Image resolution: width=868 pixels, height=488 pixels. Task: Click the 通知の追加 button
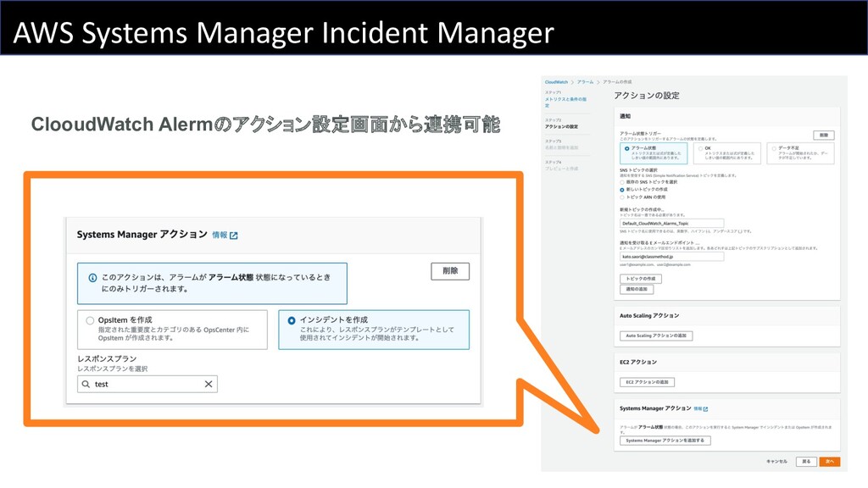[637, 290]
